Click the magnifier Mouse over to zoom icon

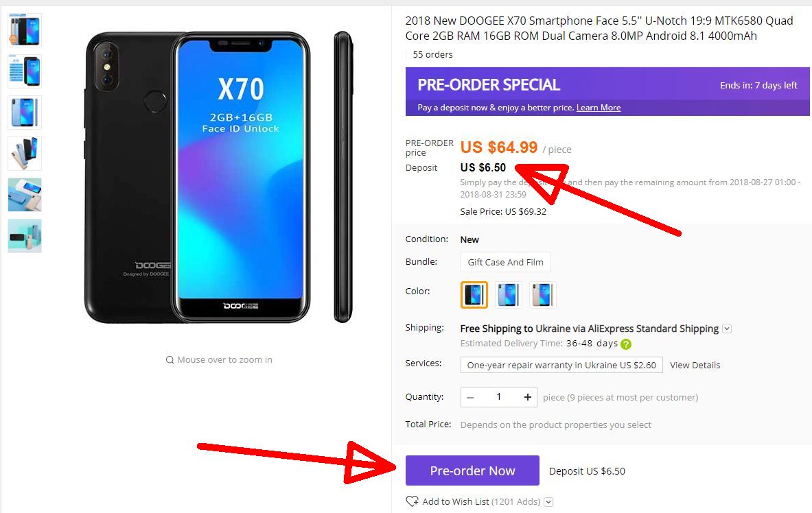point(170,360)
